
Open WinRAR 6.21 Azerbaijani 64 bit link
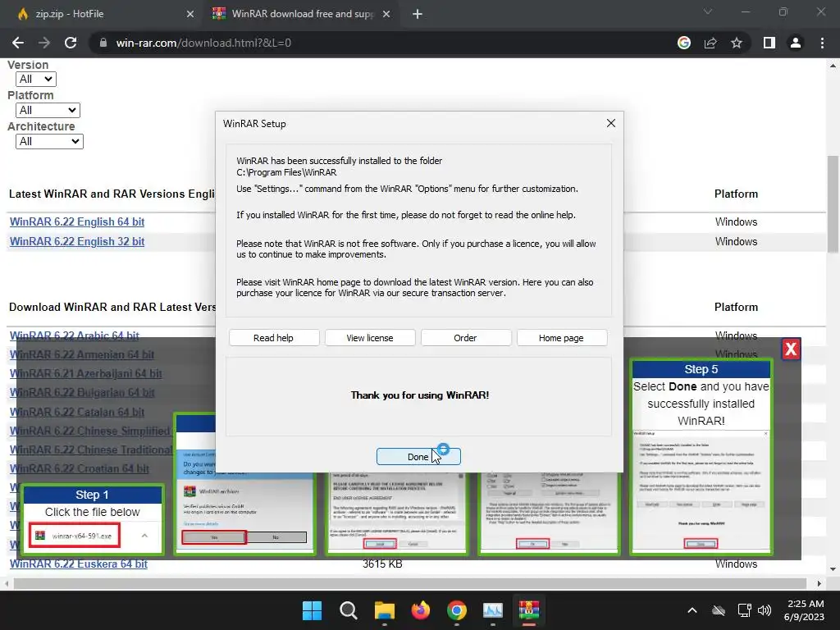click(x=85, y=373)
